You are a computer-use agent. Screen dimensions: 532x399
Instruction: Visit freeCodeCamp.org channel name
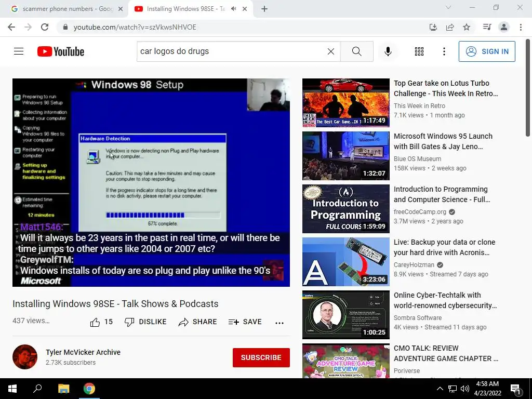[x=420, y=212]
